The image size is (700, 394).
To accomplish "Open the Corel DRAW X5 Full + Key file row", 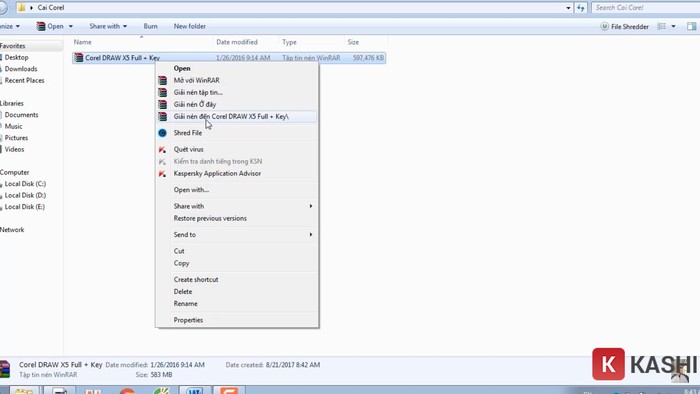I will coord(229,58).
